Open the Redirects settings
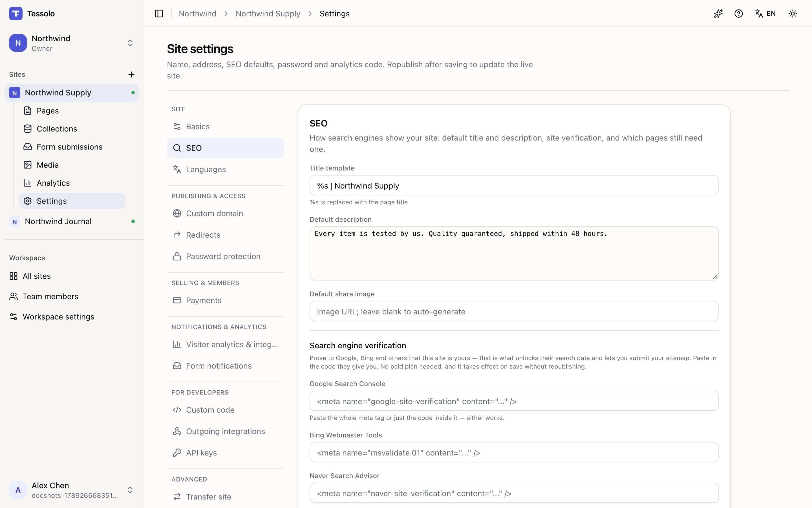 226,235
